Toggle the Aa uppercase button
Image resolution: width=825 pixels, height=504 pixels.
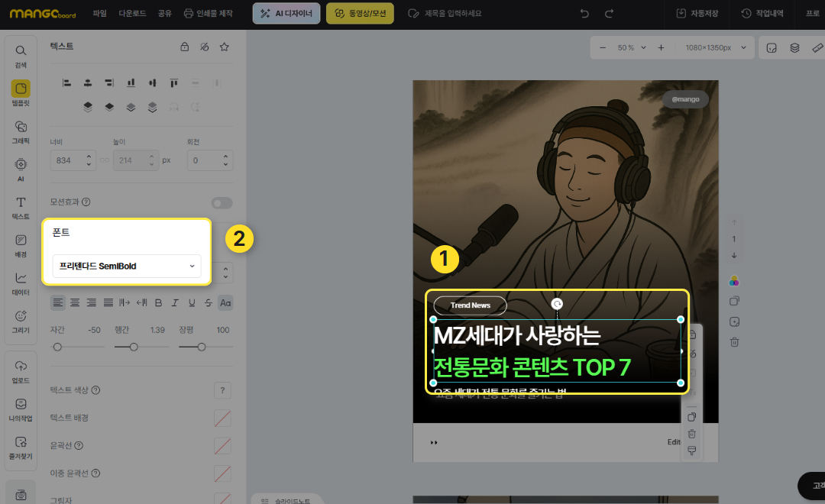click(x=225, y=303)
